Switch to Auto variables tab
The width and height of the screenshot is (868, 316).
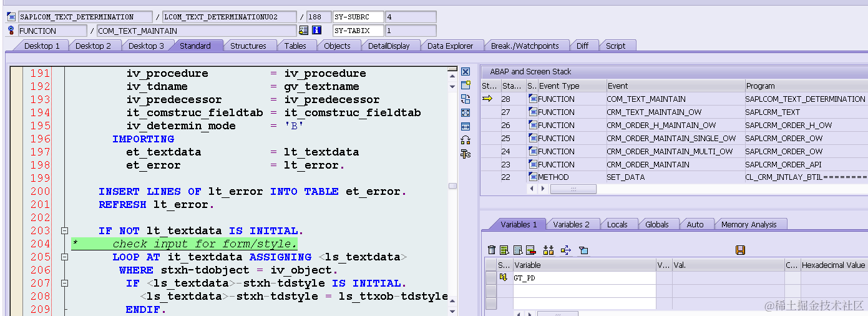click(695, 224)
